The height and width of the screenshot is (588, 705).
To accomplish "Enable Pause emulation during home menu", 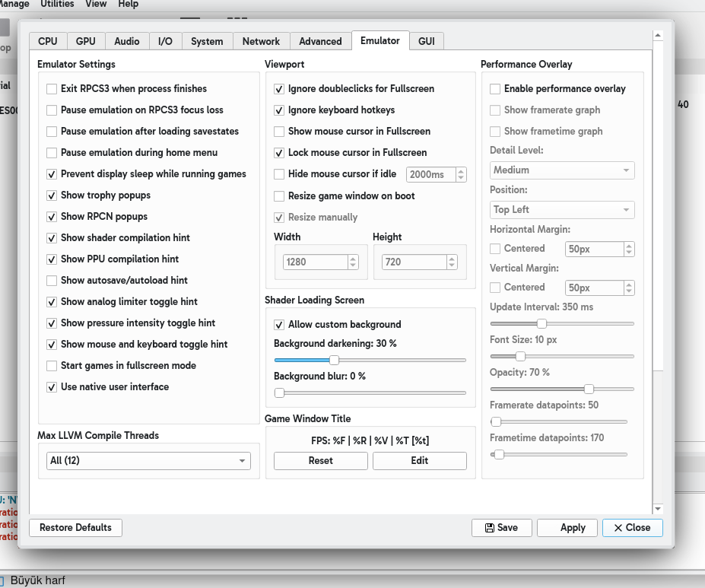I will [52, 153].
